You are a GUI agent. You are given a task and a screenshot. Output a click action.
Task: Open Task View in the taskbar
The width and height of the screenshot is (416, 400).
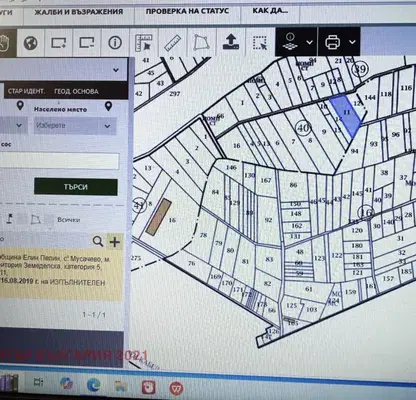click(x=38, y=382)
